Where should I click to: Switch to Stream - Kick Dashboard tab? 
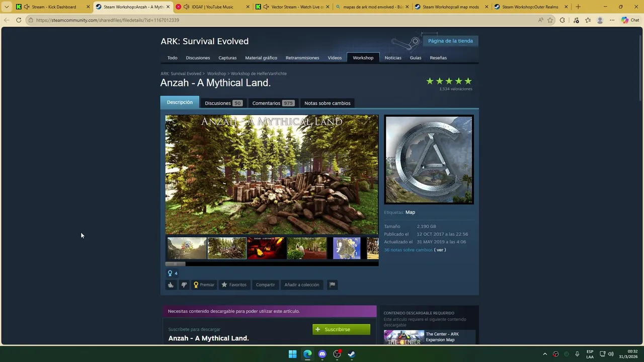click(53, 7)
